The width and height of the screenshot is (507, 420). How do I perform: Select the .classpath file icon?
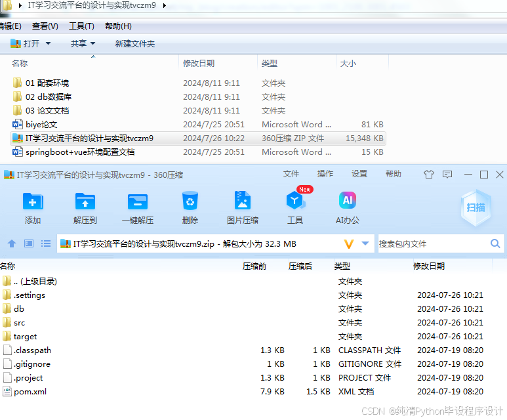coord(7,350)
